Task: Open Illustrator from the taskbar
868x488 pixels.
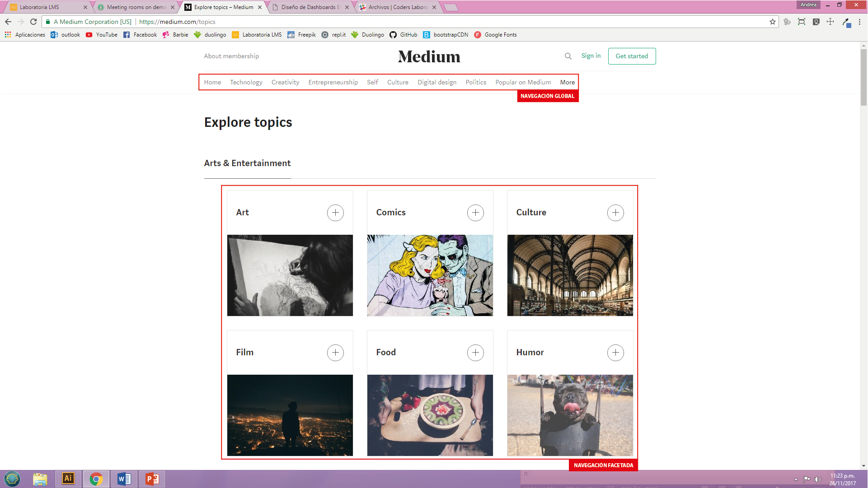Action: 68,479
